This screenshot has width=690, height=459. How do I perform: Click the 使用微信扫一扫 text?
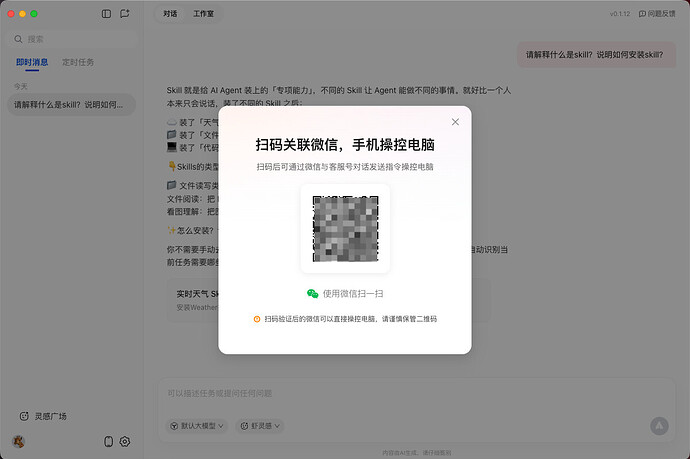coord(353,294)
